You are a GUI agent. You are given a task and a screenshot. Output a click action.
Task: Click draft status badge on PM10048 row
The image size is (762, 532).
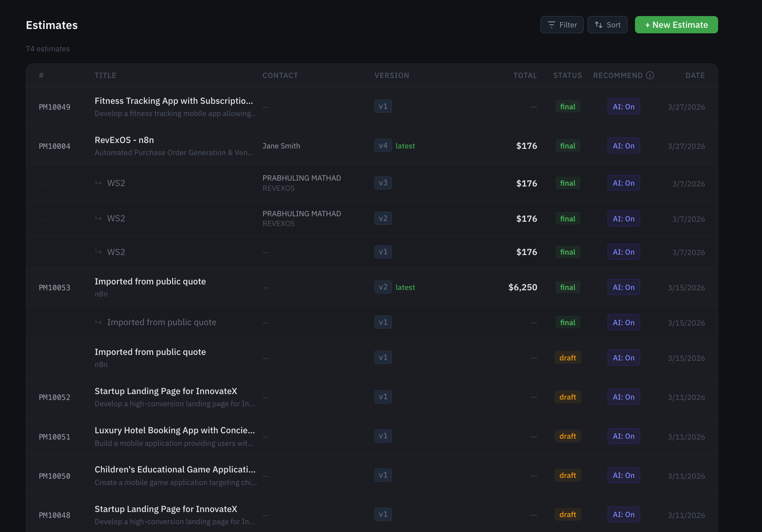pos(567,514)
